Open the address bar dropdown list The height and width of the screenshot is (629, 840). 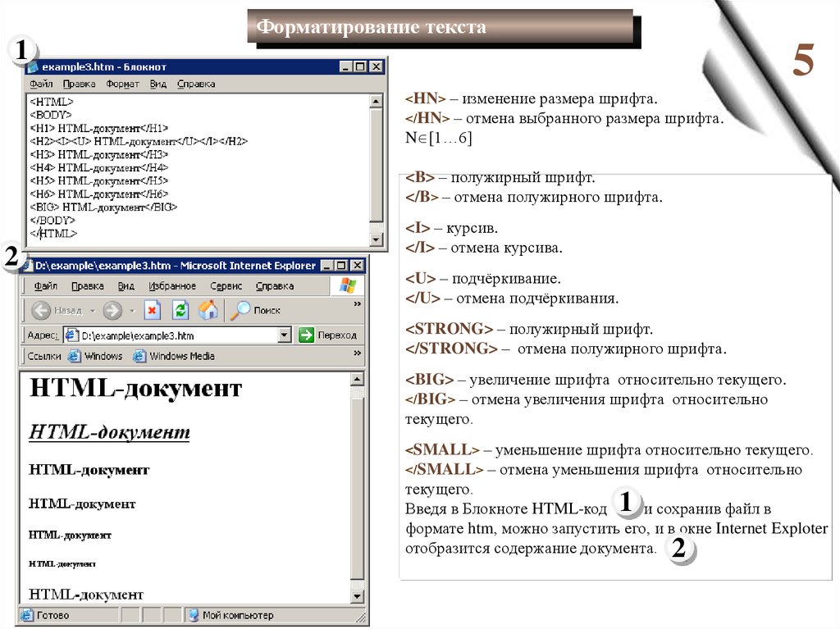pos(285,335)
